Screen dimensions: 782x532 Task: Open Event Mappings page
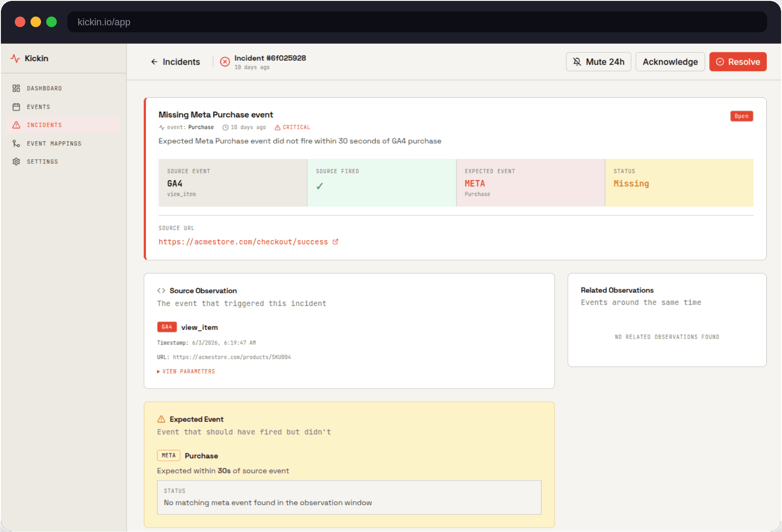pos(64,143)
